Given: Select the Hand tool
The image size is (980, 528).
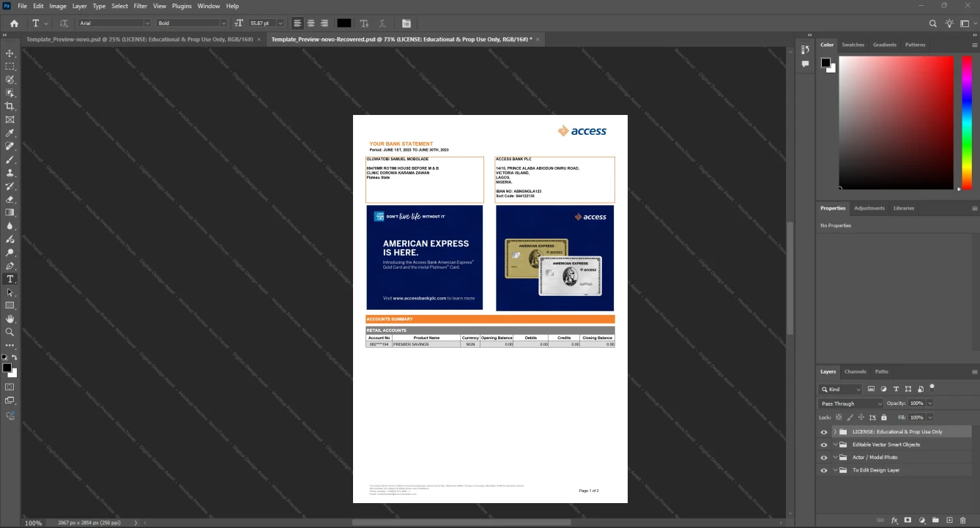Looking at the screenshot, I should 10,319.
